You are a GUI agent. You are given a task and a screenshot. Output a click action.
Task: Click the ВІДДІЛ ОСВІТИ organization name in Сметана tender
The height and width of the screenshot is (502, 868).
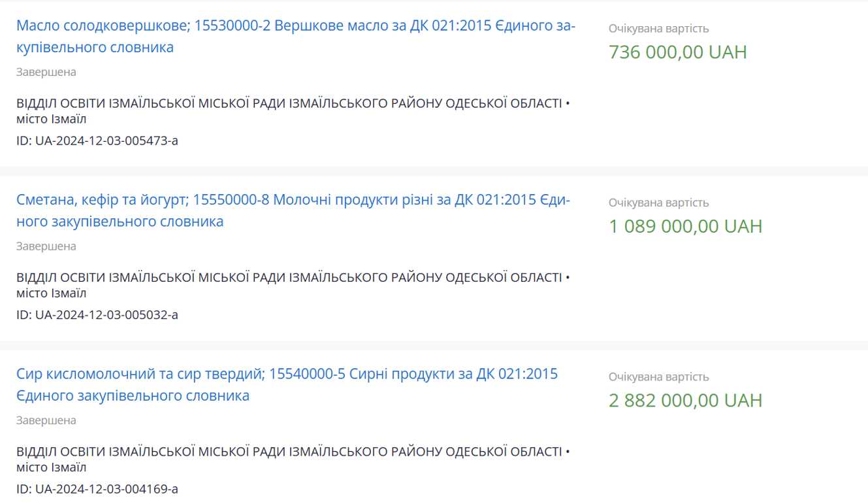click(x=289, y=278)
